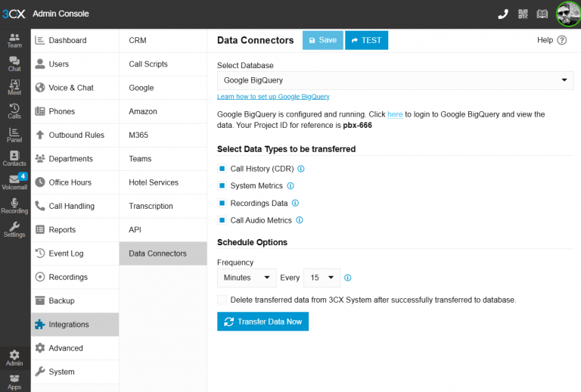Open Advanced menu item
The height and width of the screenshot is (392, 581).
coord(75,348)
